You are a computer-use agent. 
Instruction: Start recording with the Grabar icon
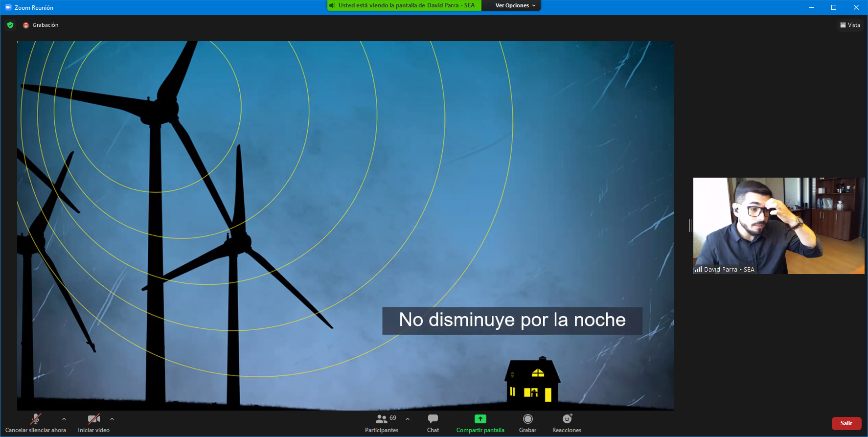pyautogui.click(x=527, y=419)
